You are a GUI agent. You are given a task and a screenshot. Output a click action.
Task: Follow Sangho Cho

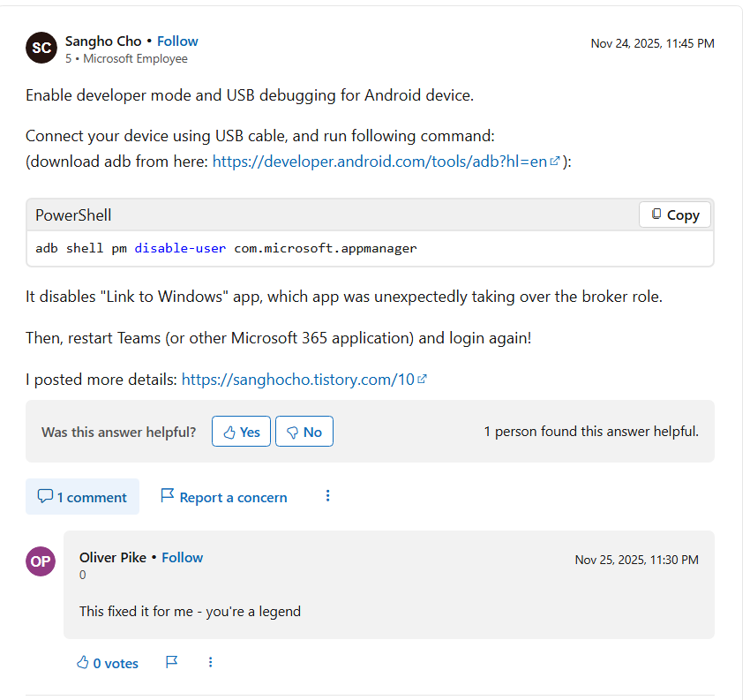pyautogui.click(x=177, y=41)
